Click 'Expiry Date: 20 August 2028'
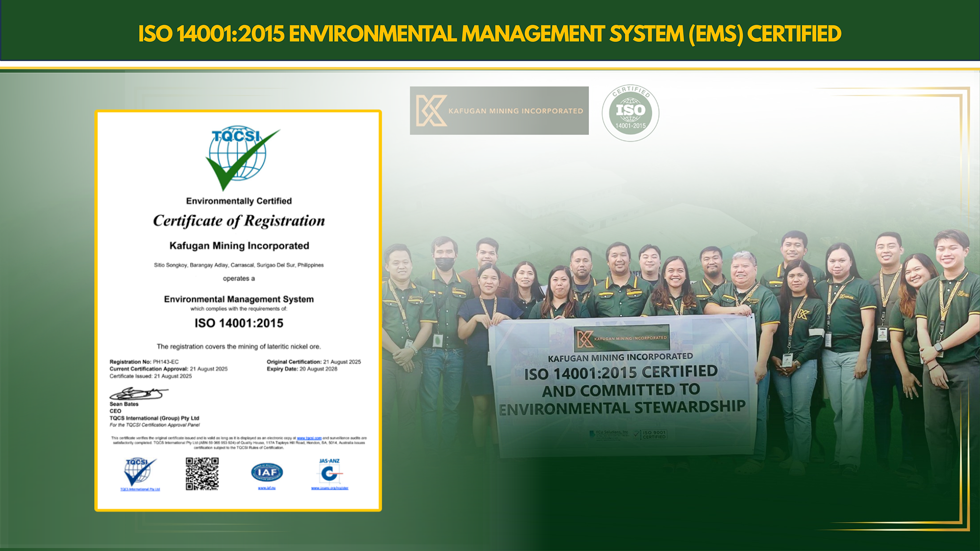 pyautogui.click(x=302, y=369)
